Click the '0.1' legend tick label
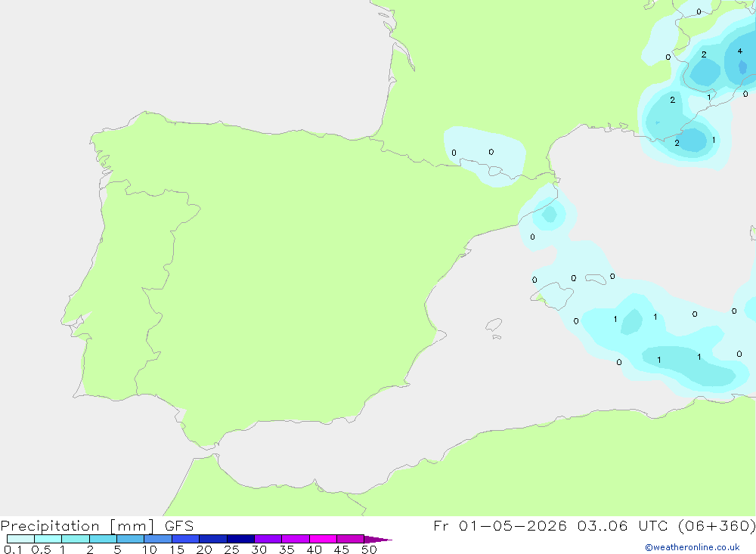The image size is (756, 554). 13,549
